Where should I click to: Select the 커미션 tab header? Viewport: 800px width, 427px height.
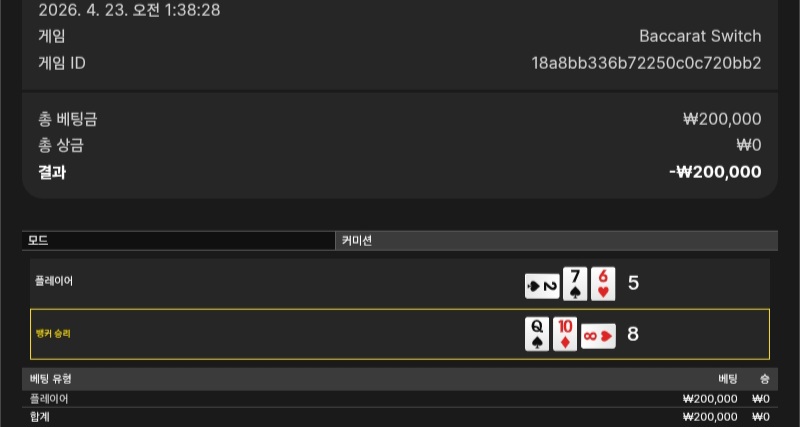pos(557,241)
